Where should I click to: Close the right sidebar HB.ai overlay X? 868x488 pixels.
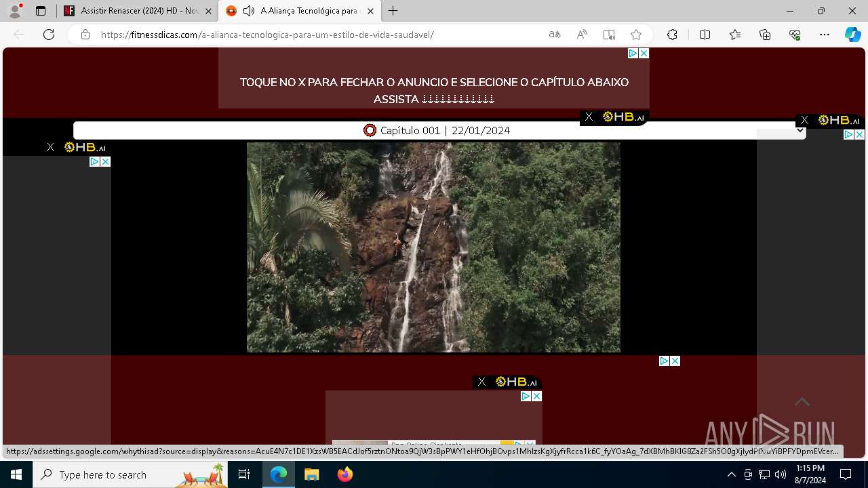pos(804,120)
